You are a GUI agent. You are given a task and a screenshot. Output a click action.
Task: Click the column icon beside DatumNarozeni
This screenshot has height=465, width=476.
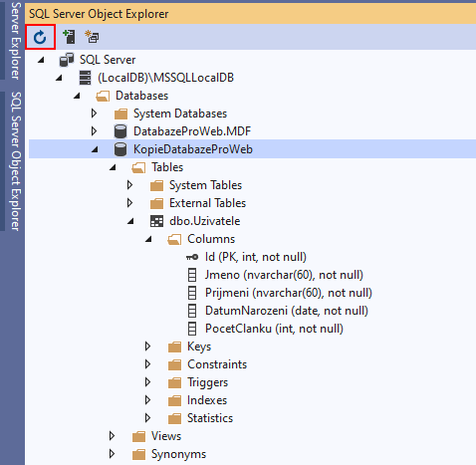point(192,311)
